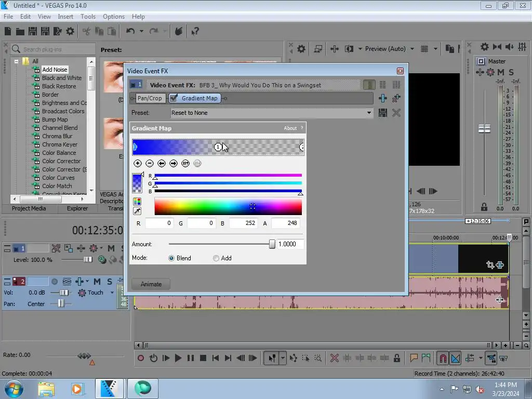Enable snapping magnet icon
Image resolution: width=532 pixels, height=399 pixels.
point(443,358)
